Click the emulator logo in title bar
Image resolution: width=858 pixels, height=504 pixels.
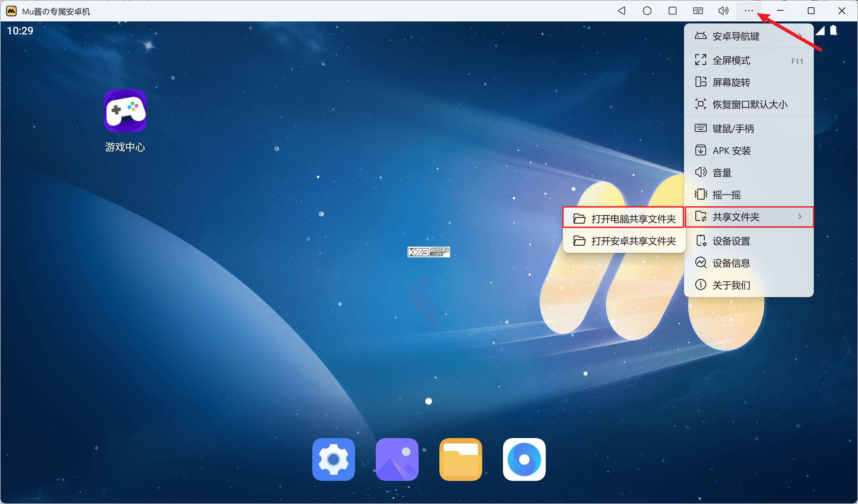click(11, 11)
